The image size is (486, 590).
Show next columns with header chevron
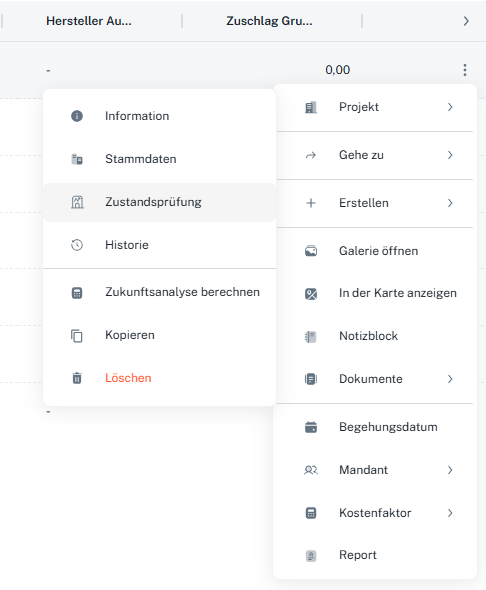(466, 21)
